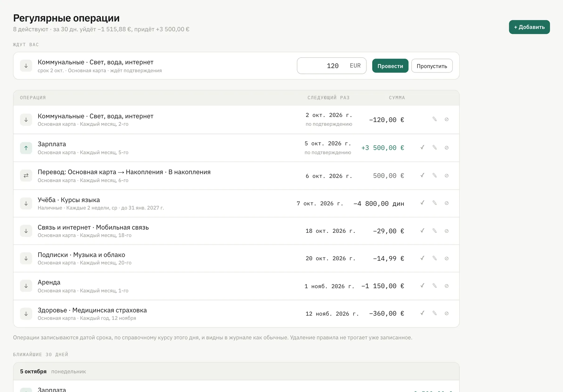Screen dimensions: 563x392
Task: Edit the Перевод Основная карта → Накопления rule
Action: [434, 176]
